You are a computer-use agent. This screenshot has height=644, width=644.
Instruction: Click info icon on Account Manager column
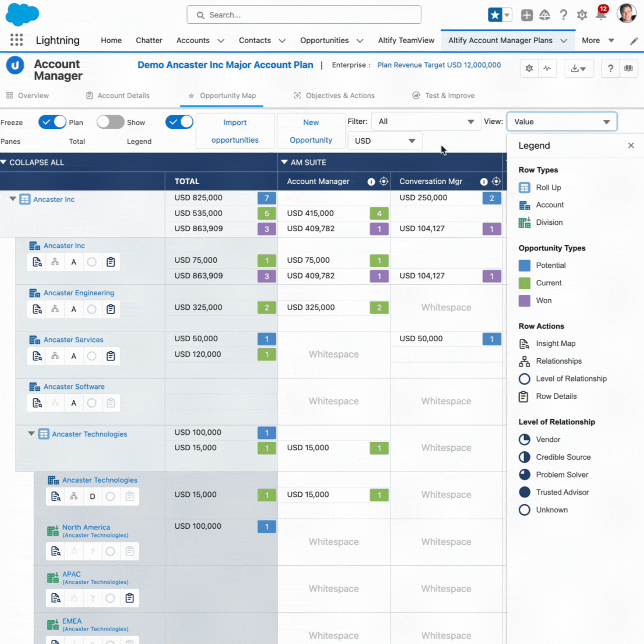(371, 182)
